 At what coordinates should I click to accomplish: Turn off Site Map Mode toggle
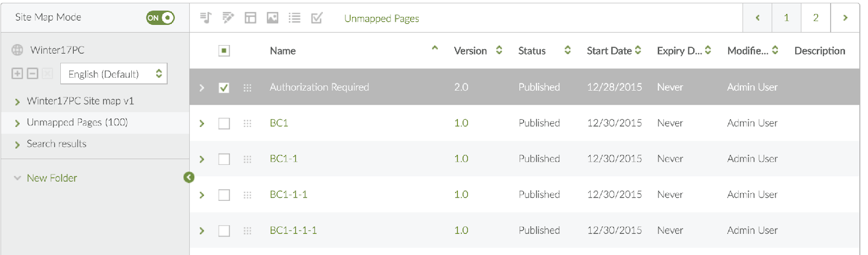(x=160, y=18)
